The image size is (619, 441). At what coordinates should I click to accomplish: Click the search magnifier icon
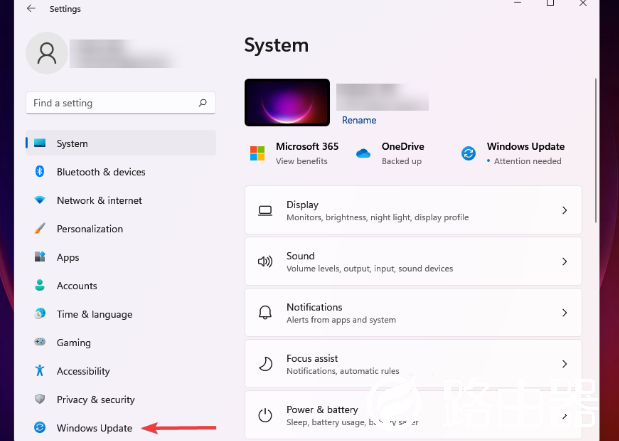(x=203, y=103)
